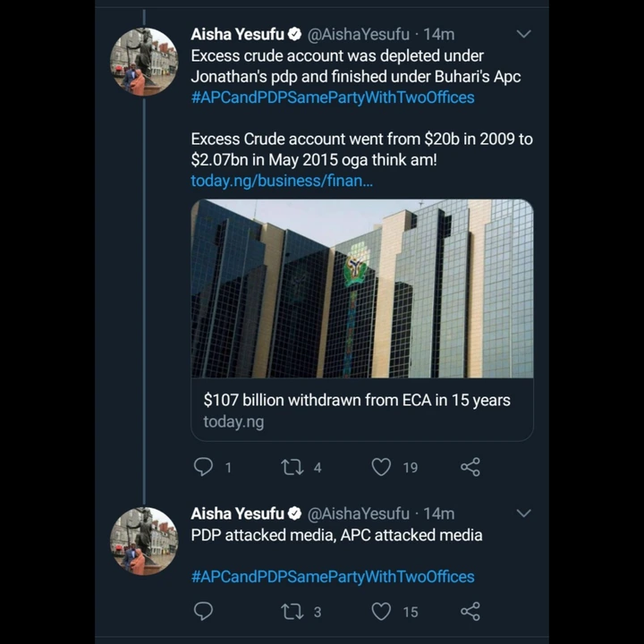
Task: Open Aisha Yesufu's avatar on second tweet
Action: [x=144, y=540]
